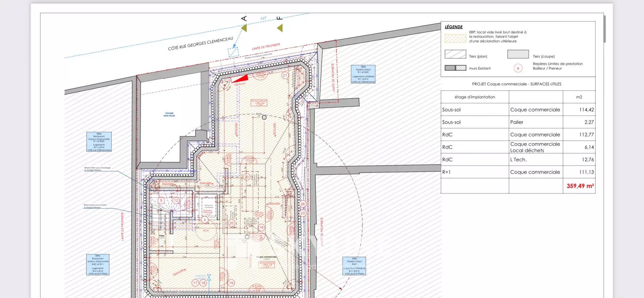Click the 111,13 surface value
644x298 pixels.
coord(586,172)
